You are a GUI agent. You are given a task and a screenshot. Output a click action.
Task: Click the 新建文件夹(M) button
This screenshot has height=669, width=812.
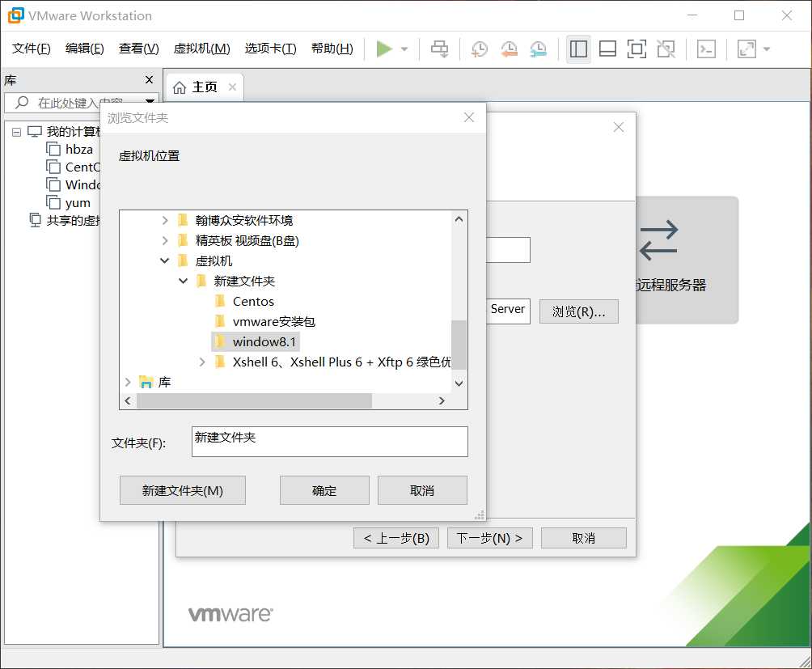click(x=182, y=490)
